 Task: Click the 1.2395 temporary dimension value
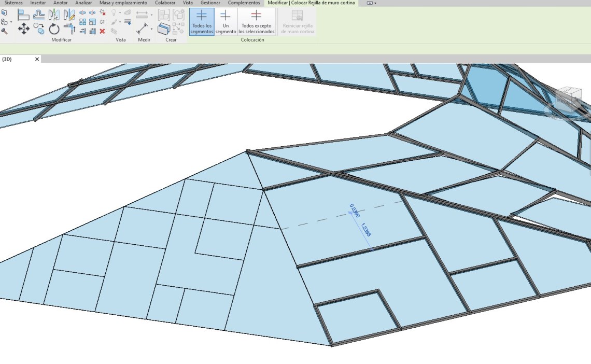click(x=366, y=230)
